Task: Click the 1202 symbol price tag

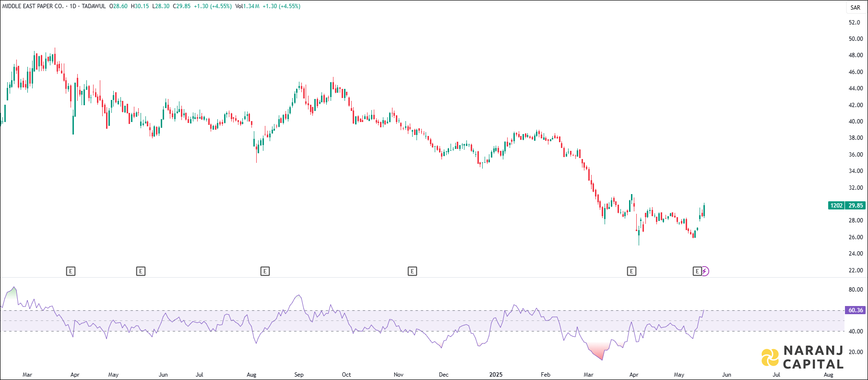Action: pos(836,206)
